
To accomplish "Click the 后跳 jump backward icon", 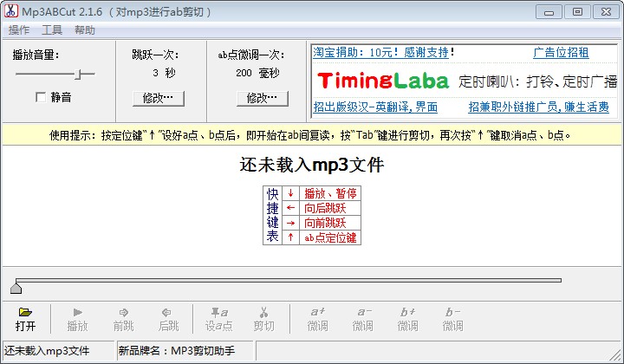I will click(168, 312).
